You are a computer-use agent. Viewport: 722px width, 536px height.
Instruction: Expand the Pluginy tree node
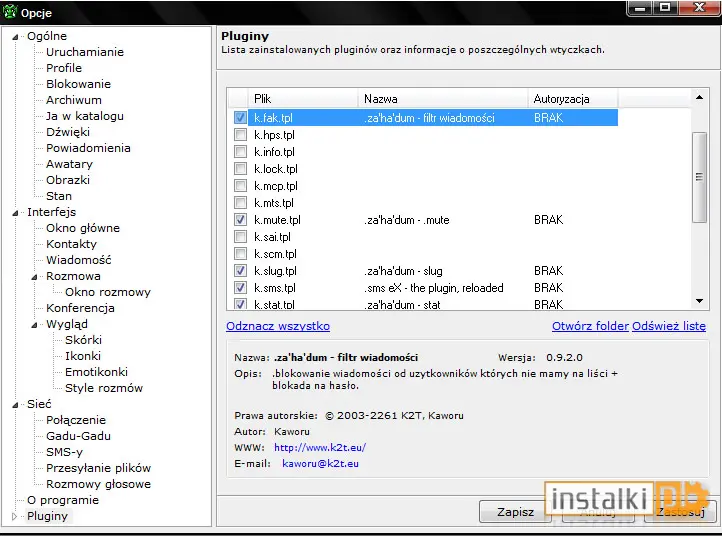click(x=14, y=516)
